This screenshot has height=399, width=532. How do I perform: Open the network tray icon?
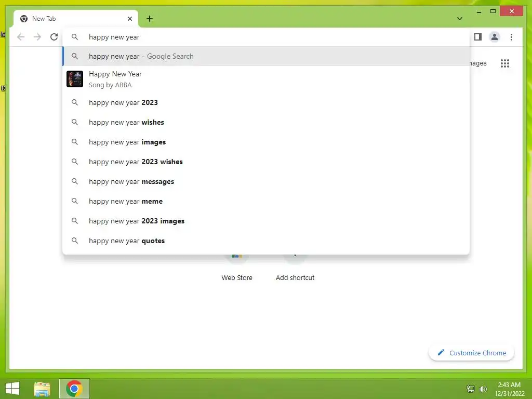(471, 389)
